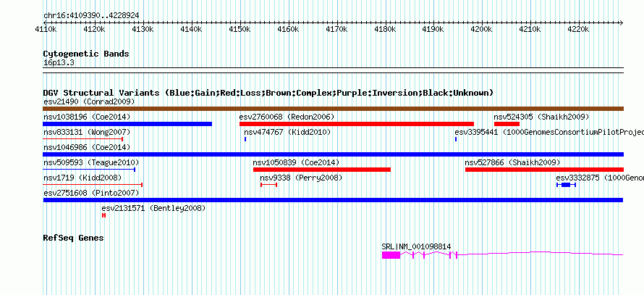This screenshot has width=644, height=295.
Task: Open the nsv474767 (Kidd2010) label
Action: (x=287, y=132)
